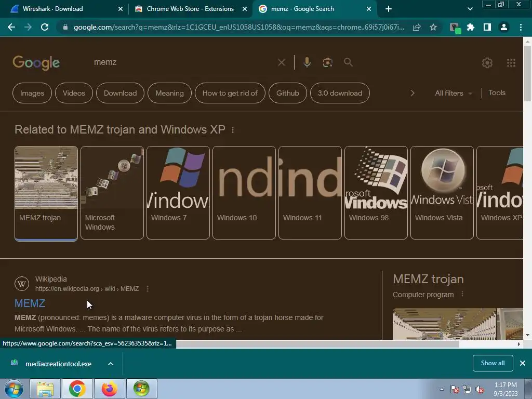Close the Wireshark Download tab

point(121,9)
